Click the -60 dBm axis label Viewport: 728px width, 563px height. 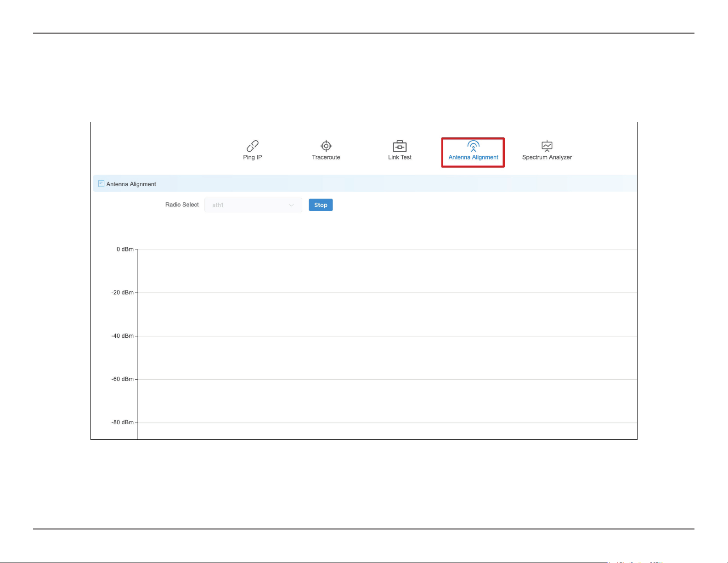(x=123, y=379)
